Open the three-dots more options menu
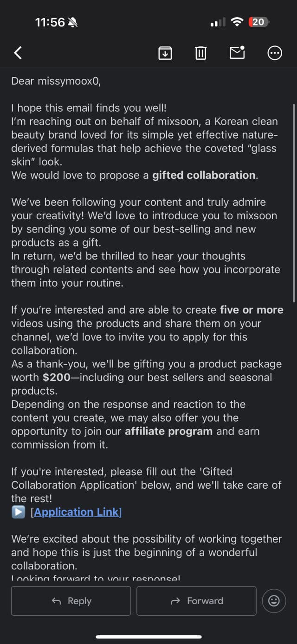 (275, 53)
